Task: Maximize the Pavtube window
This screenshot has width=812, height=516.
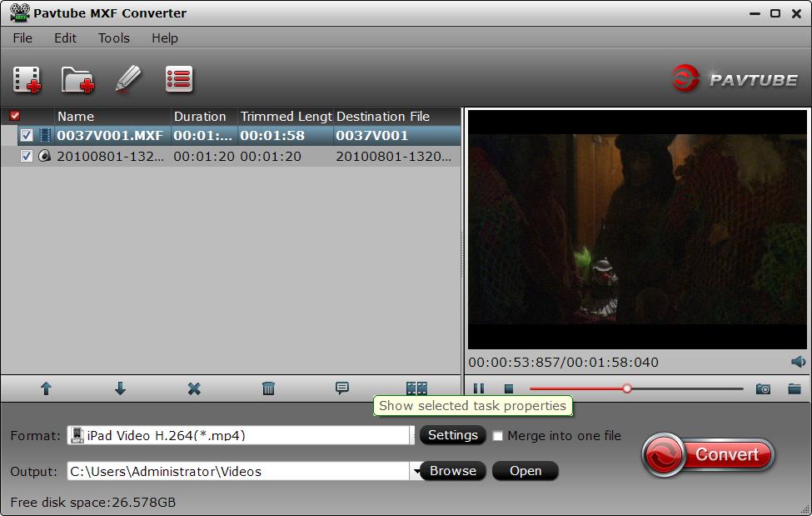Action: click(x=775, y=13)
